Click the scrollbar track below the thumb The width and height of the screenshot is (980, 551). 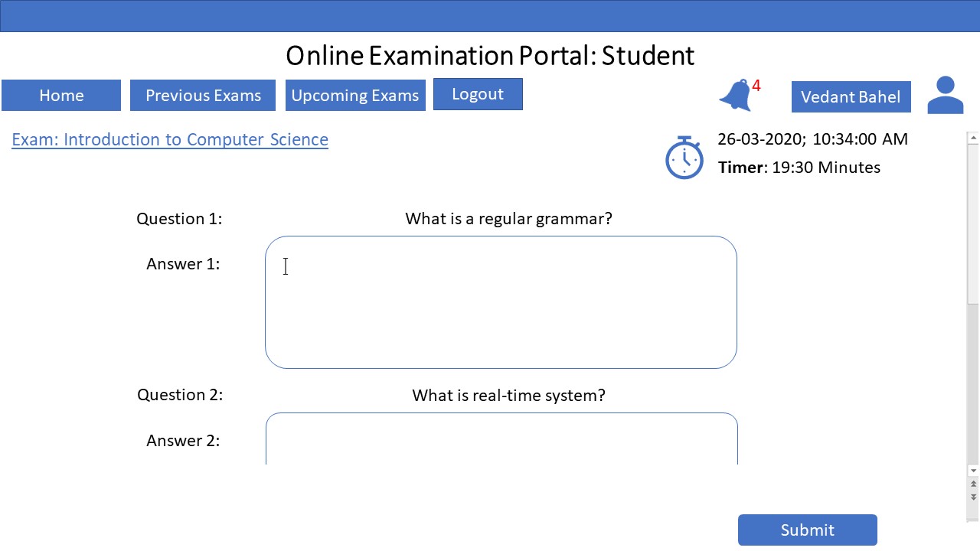click(973, 383)
